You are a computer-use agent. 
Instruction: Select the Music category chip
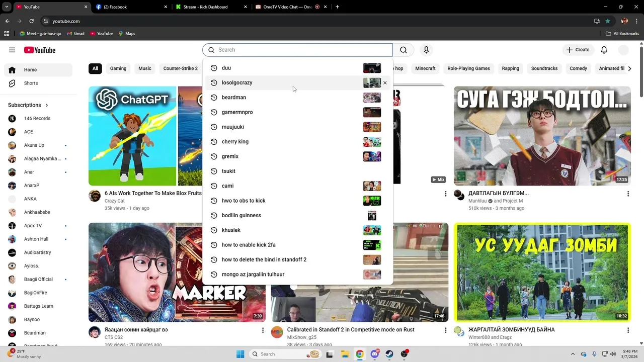145,68
